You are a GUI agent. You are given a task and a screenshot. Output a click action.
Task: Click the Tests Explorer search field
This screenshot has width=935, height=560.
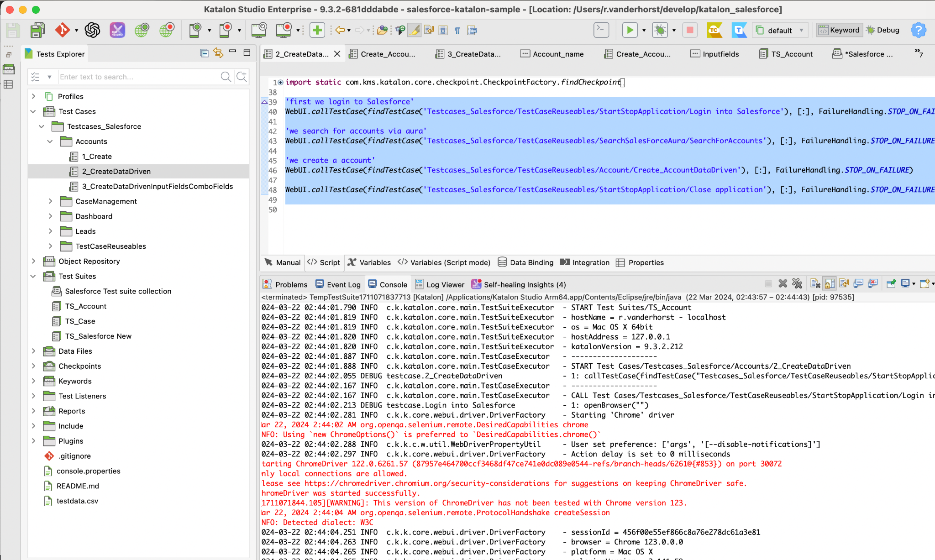(x=137, y=77)
